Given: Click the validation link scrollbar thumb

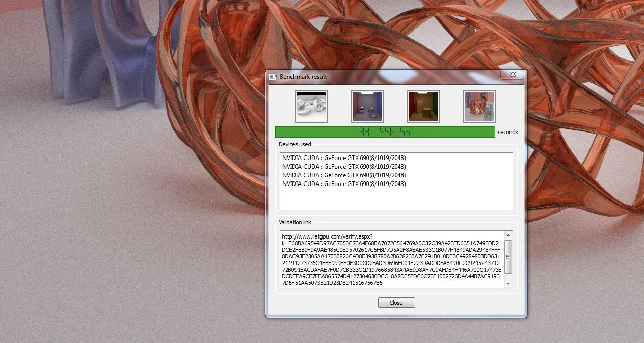Looking at the screenshot, I should [508, 257].
